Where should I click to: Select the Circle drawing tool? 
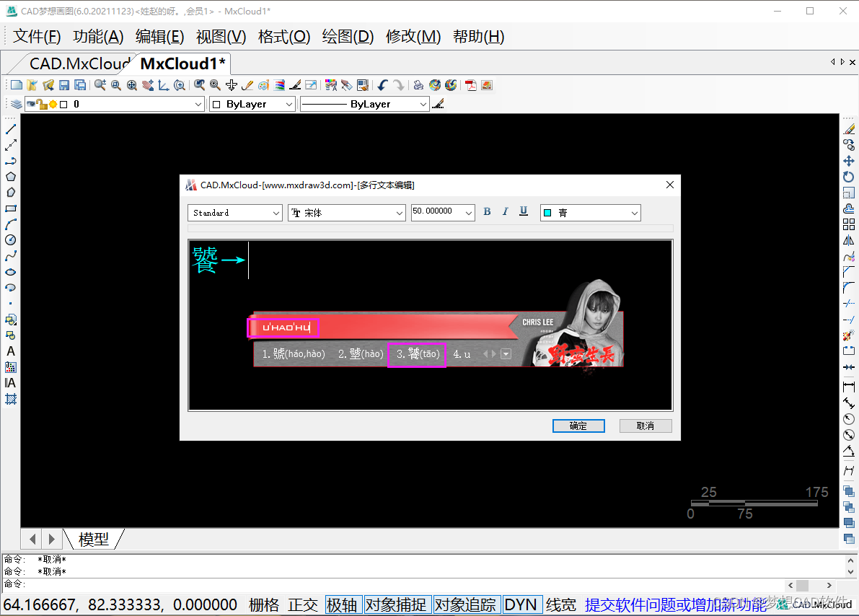pos(10,240)
